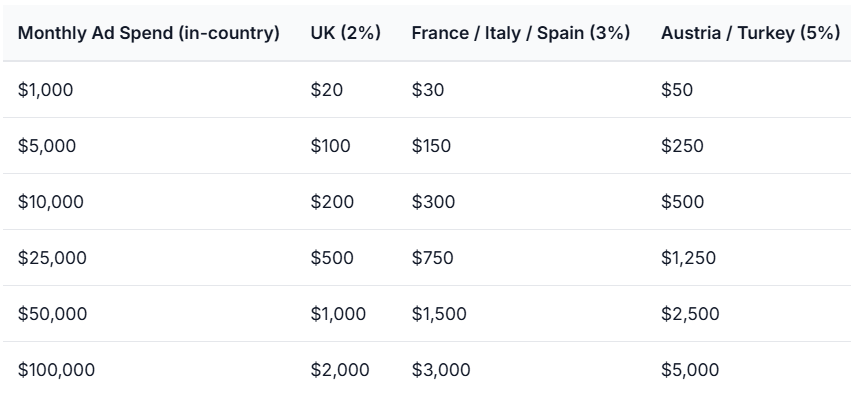The width and height of the screenshot is (851, 418).
Task: Click the $20 UK fee cell
Action: tap(326, 90)
